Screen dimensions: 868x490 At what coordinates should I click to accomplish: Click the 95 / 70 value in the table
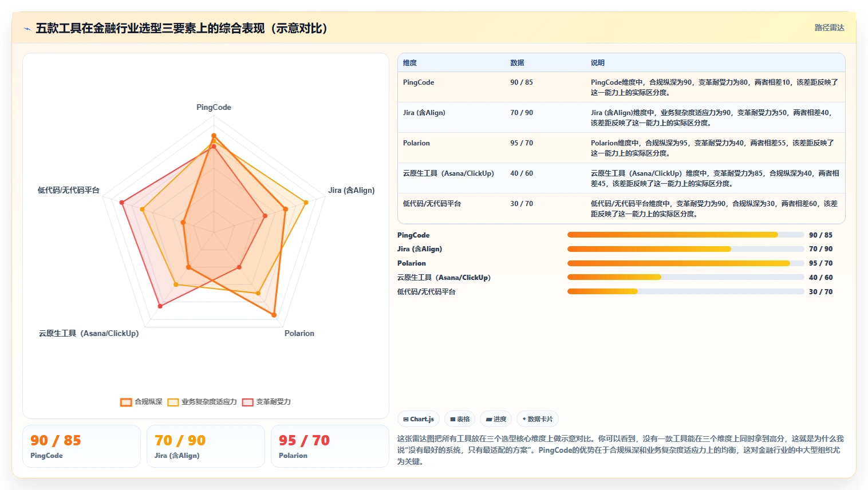pos(522,143)
